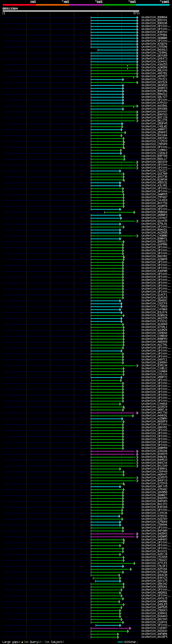Image resolution: width=172 pixels, height=644 pixels.
Task: Select the query ID BB913304
Action: 10,9
